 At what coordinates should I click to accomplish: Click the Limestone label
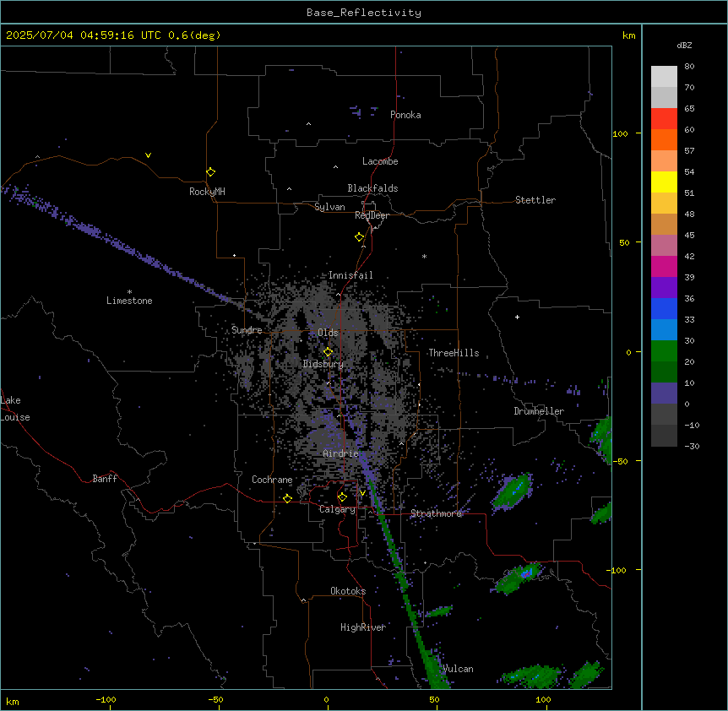point(129,301)
